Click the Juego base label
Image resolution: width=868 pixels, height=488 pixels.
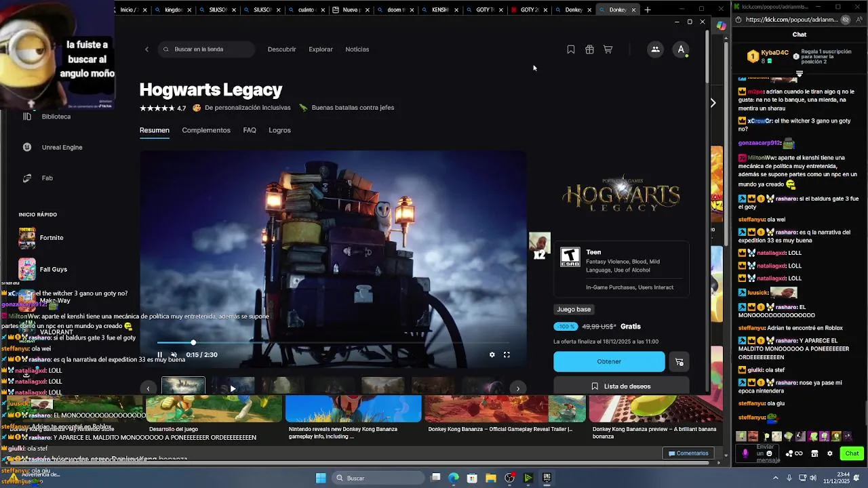pyautogui.click(x=574, y=309)
